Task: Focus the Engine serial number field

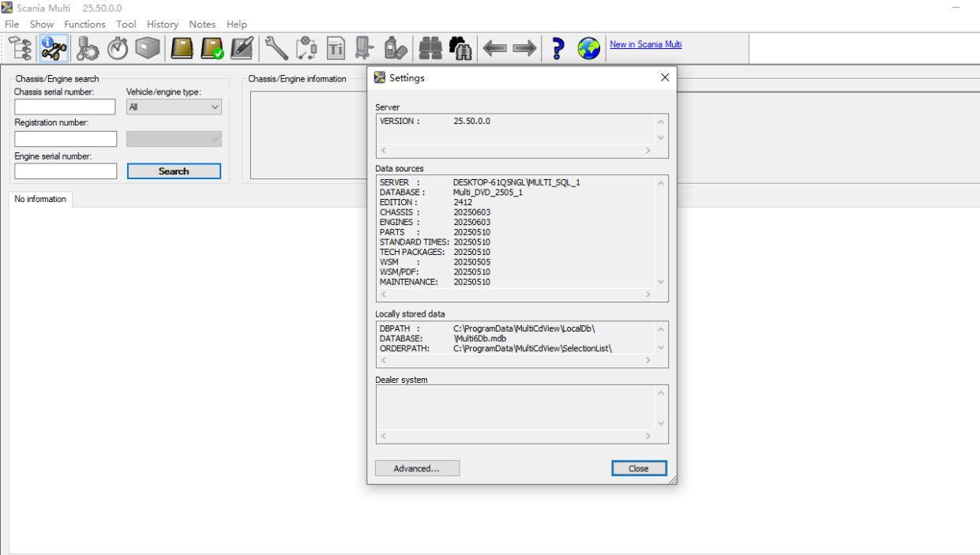Action: (x=66, y=171)
